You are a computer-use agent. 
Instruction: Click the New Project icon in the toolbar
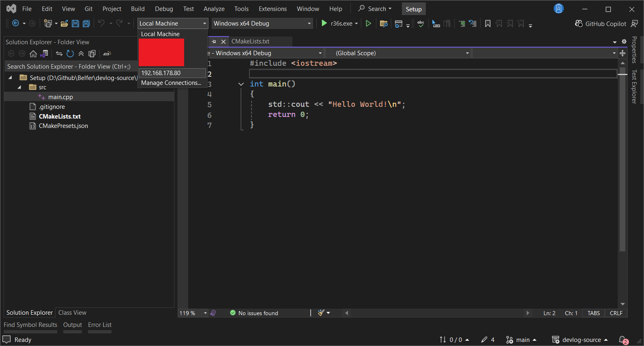pyautogui.click(x=48, y=24)
